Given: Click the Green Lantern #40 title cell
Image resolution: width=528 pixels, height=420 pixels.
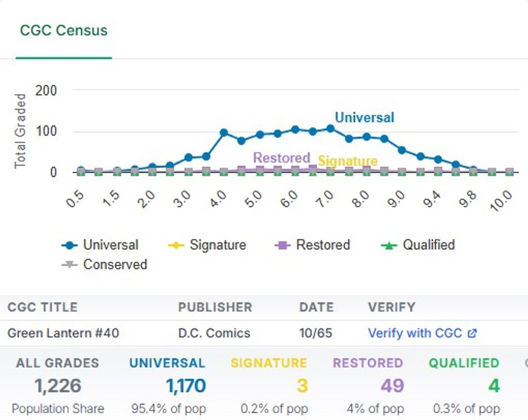Looking at the screenshot, I should point(63,333).
